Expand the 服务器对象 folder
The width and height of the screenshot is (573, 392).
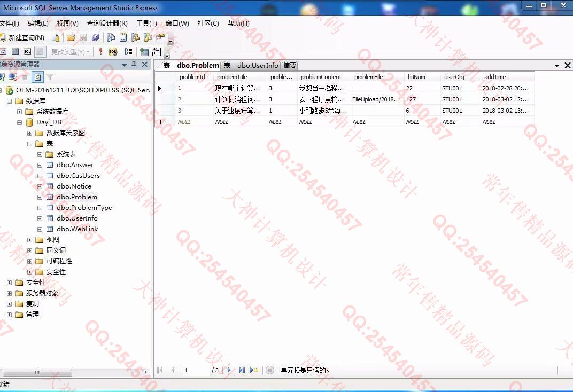tap(10, 293)
